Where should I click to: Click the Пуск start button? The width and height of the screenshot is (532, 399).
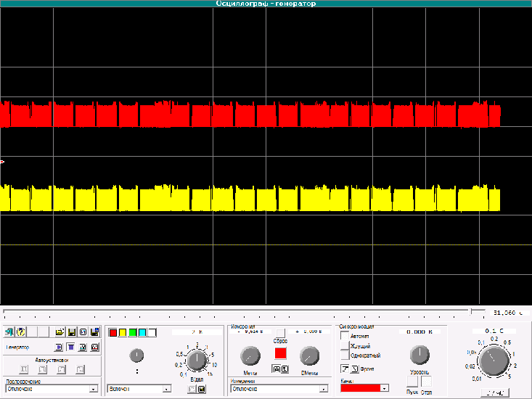click(x=412, y=382)
